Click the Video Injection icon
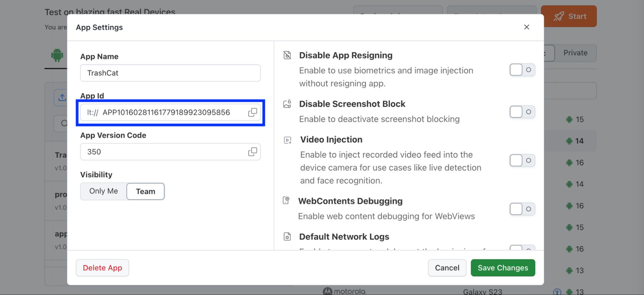Viewport: 644px width, 295px height. [287, 140]
